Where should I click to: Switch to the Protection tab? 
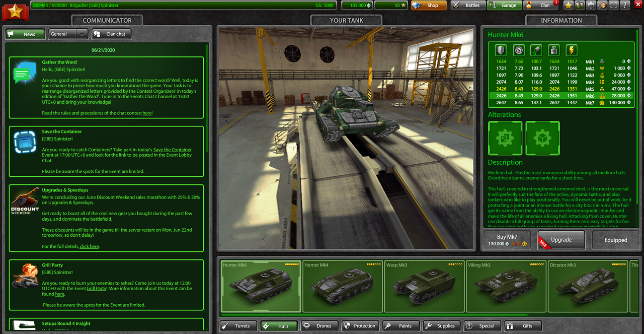(360, 326)
